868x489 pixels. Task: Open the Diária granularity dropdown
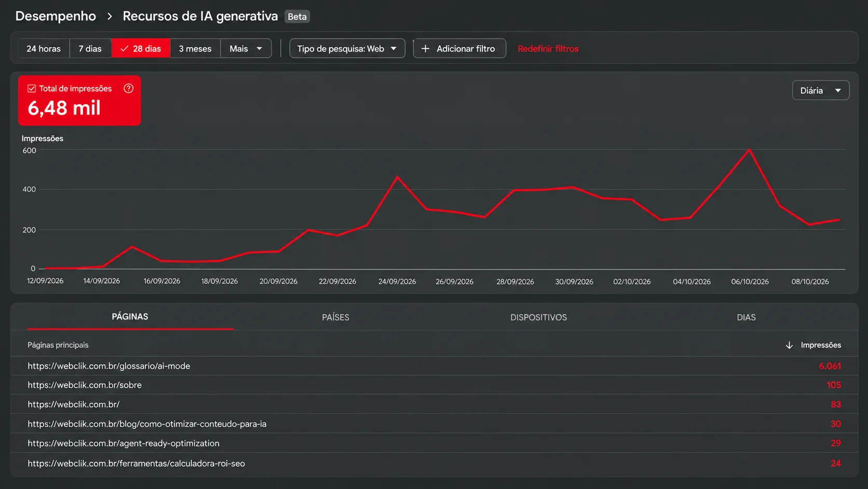(821, 90)
